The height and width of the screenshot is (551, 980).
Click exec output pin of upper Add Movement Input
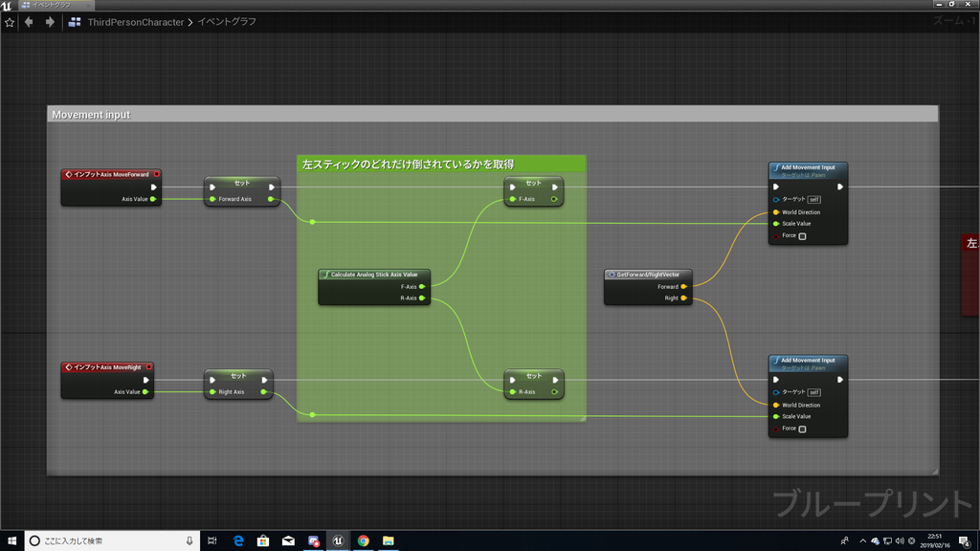click(x=840, y=187)
